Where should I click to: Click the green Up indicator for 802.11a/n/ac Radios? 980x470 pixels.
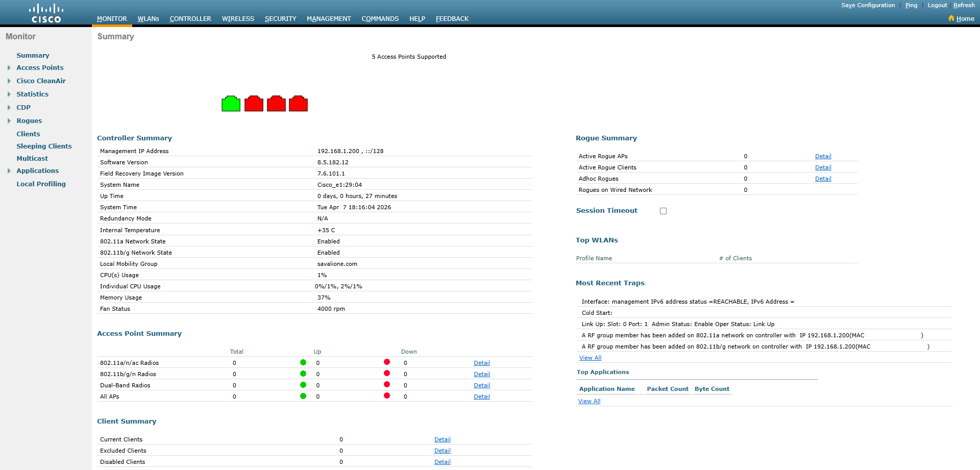304,362
